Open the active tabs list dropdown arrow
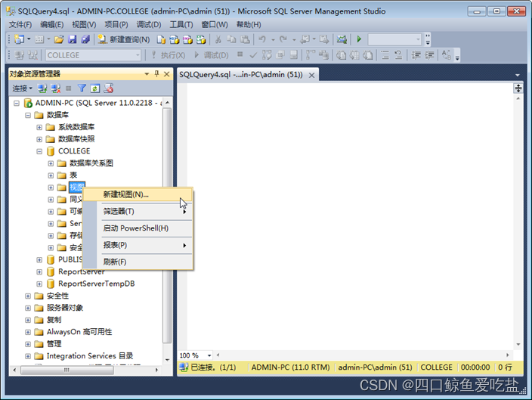This screenshot has height=400, width=532. [518, 75]
